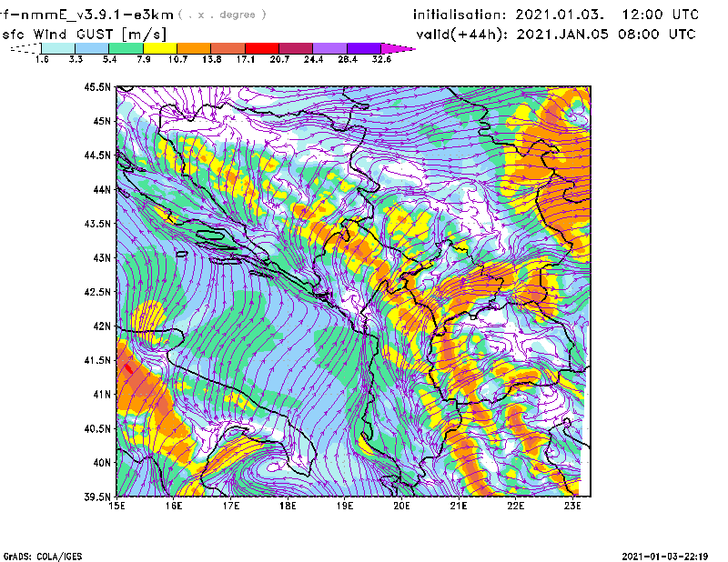Click the 42.5N latitude label
The height and width of the screenshot is (562, 728).
97,292
